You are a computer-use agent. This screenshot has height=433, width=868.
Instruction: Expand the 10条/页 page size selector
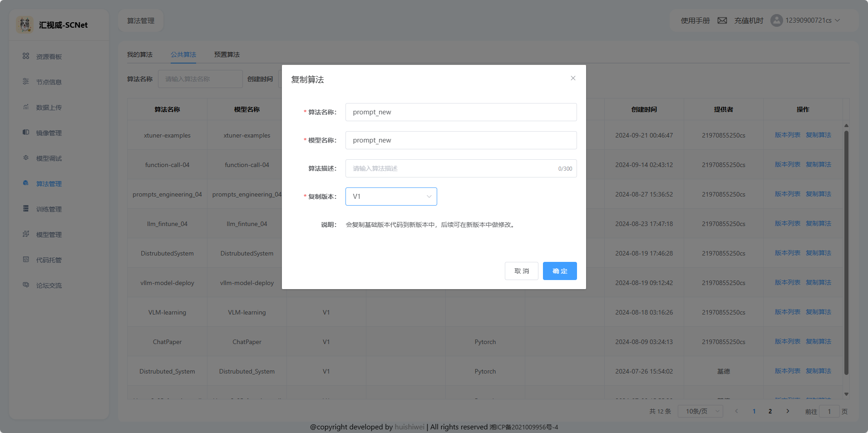tap(700, 411)
